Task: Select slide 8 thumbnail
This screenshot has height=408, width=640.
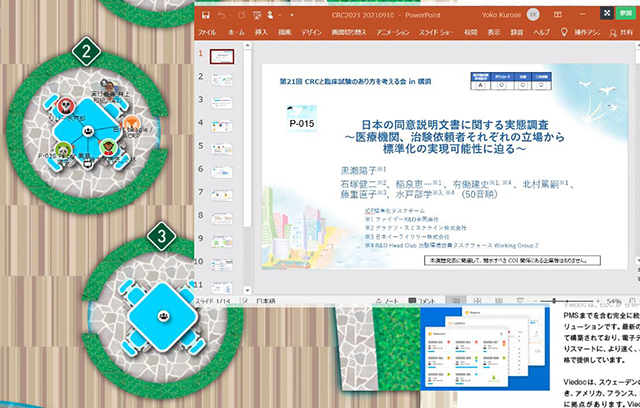Action: [x=222, y=218]
